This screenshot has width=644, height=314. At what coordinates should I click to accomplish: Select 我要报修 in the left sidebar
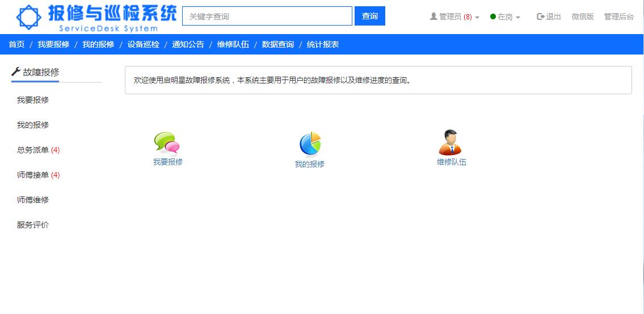click(x=33, y=100)
